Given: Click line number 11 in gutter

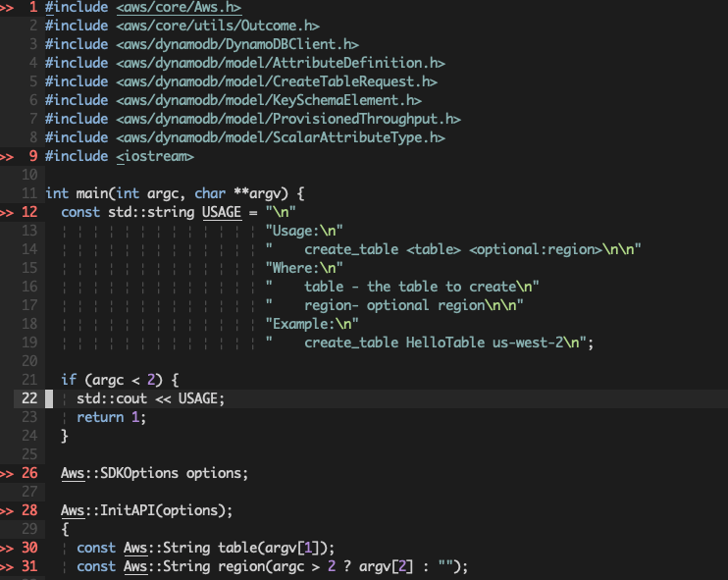Looking at the screenshot, I should 29,193.
